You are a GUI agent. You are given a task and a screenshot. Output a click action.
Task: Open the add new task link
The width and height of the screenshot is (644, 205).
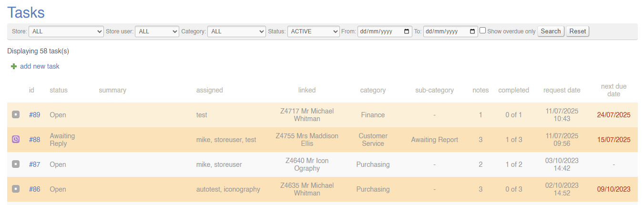click(40, 67)
